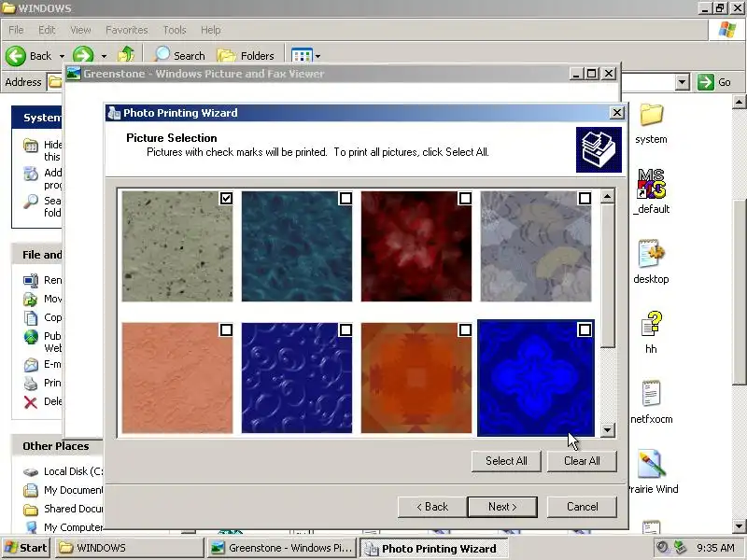Close the Photo Printing Wizard dialog

(x=617, y=113)
